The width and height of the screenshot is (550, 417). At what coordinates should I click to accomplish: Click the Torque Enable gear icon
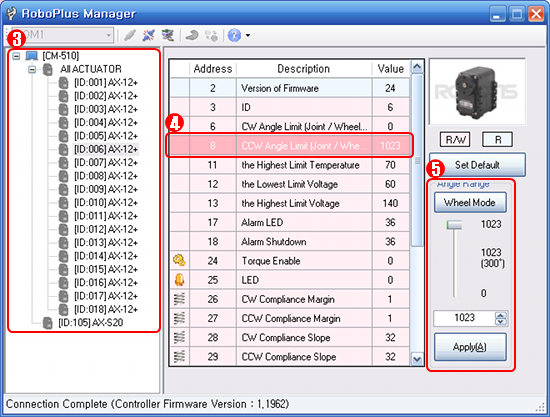pyautogui.click(x=179, y=260)
